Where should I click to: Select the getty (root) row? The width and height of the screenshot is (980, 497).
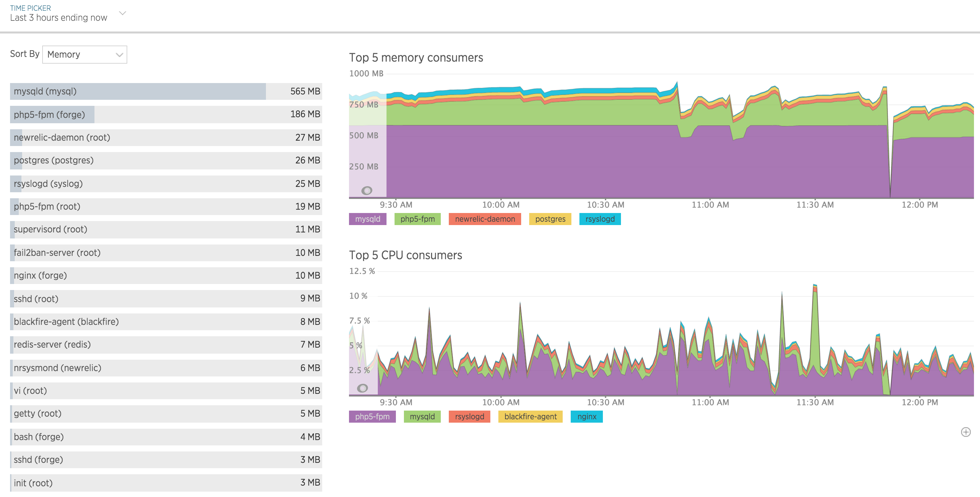pos(166,414)
